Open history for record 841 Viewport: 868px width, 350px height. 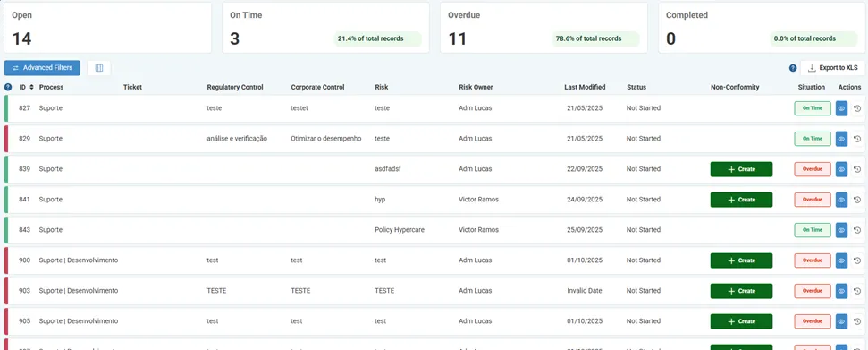[857, 200]
